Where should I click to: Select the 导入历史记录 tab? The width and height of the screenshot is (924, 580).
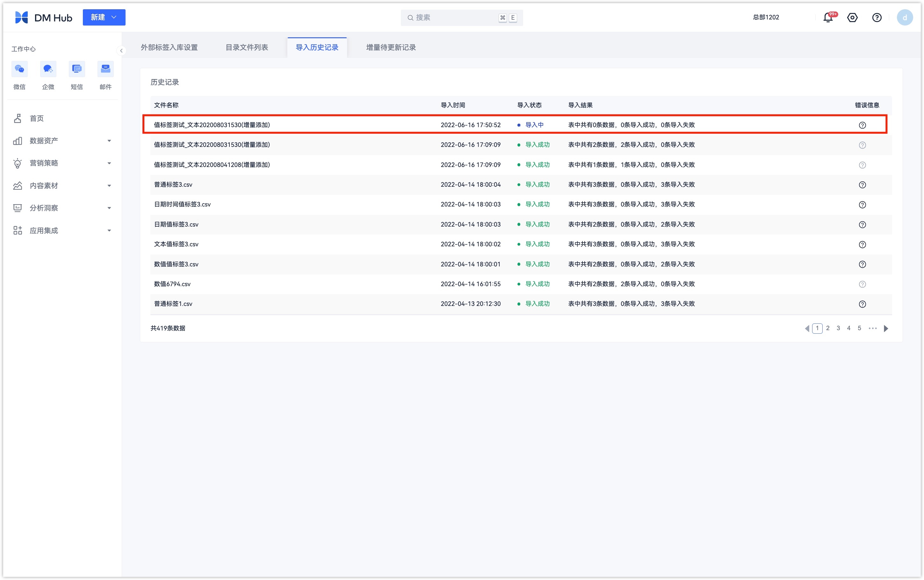[317, 47]
